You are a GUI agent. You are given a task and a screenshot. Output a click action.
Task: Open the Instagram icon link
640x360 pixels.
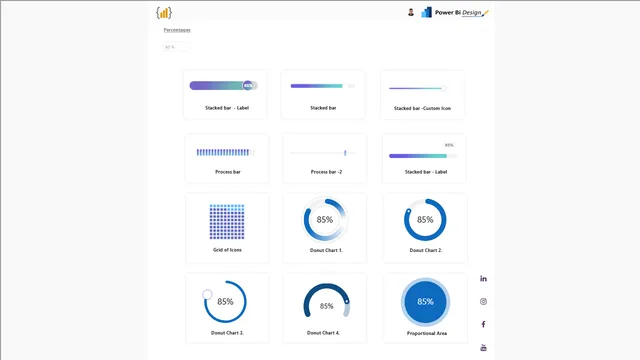[483, 302]
